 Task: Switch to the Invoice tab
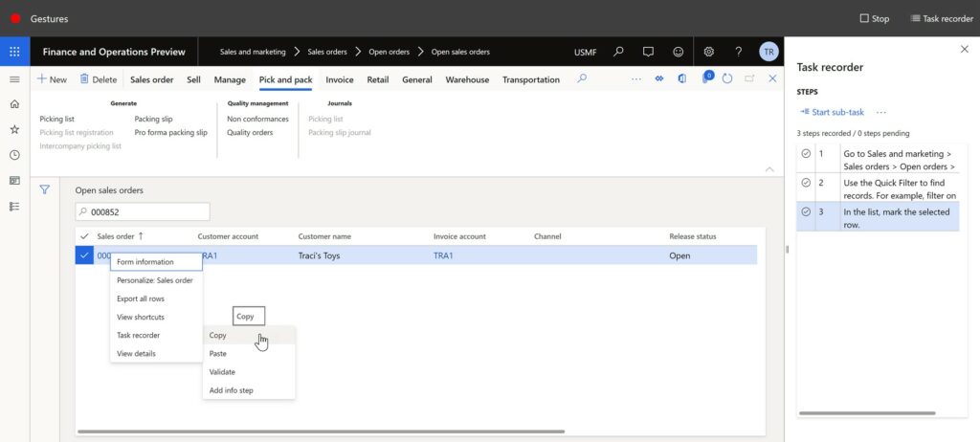(340, 79)
